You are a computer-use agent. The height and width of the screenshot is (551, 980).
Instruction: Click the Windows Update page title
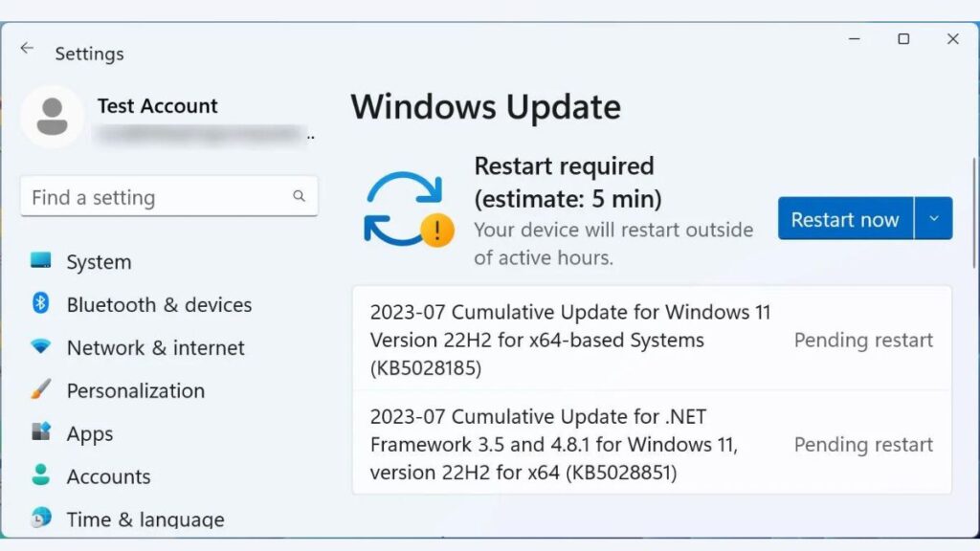[485, 107]
